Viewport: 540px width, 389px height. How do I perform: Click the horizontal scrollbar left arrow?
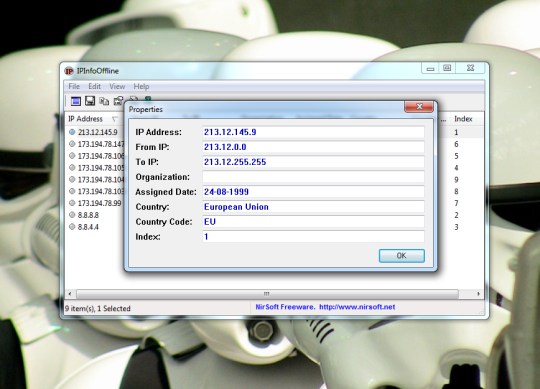coord(70,294)
